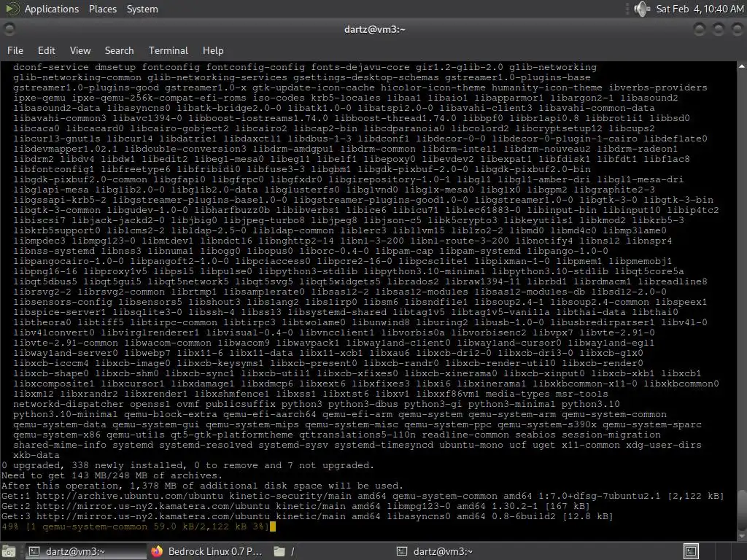Click the package name "msr-tools"
This screenshot has width=747, height=560.
pyautogui.click(x=581, y=394)
